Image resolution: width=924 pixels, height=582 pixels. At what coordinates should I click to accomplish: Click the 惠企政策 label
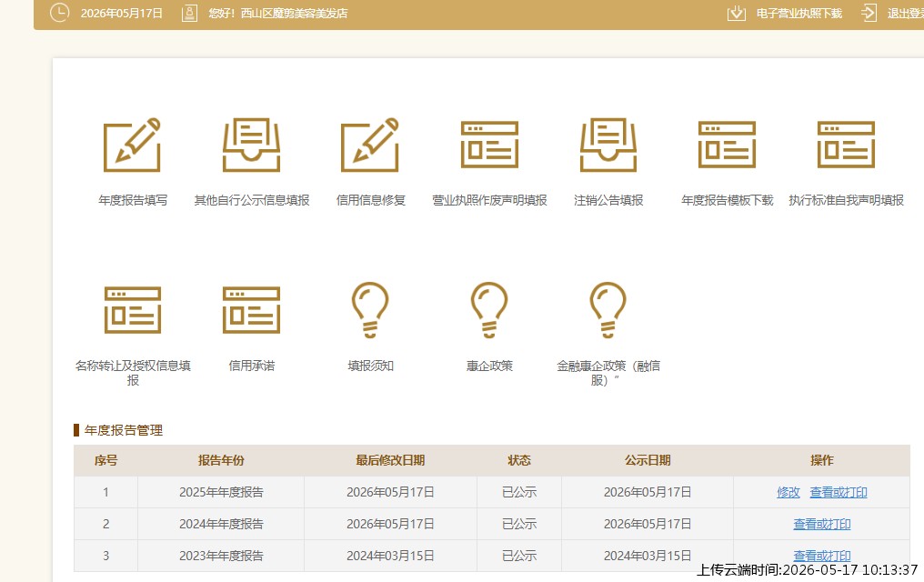coord(489,366)
